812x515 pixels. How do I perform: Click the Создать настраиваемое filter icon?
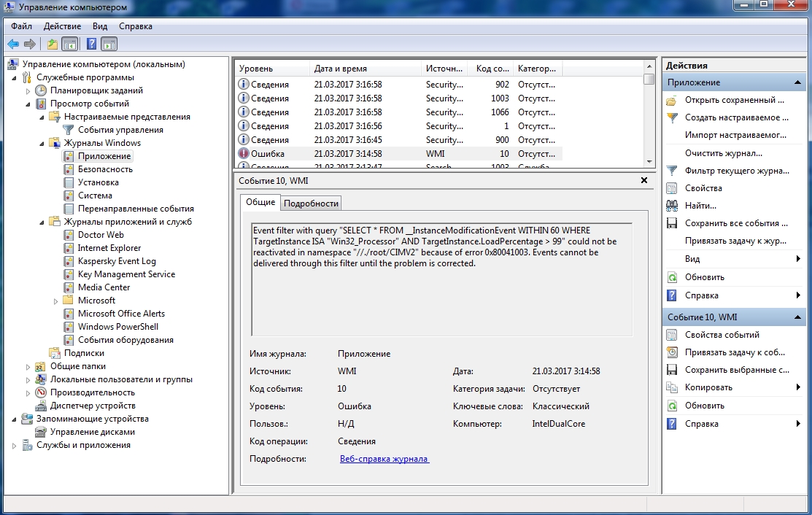pyautogui.click(x=672, y=118)
